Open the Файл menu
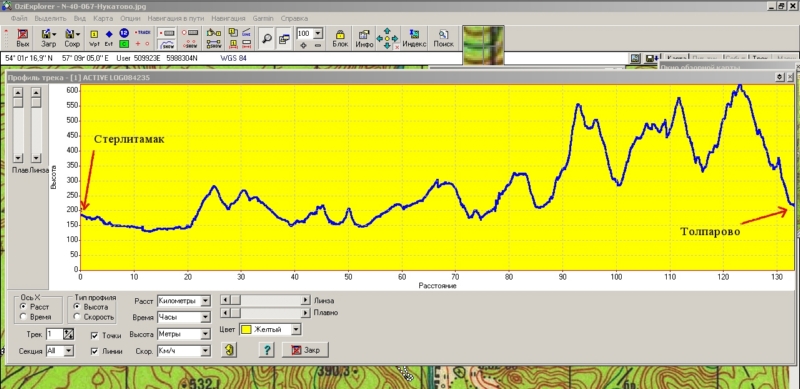Screen dimensions: 800x389 coord(18,18)
